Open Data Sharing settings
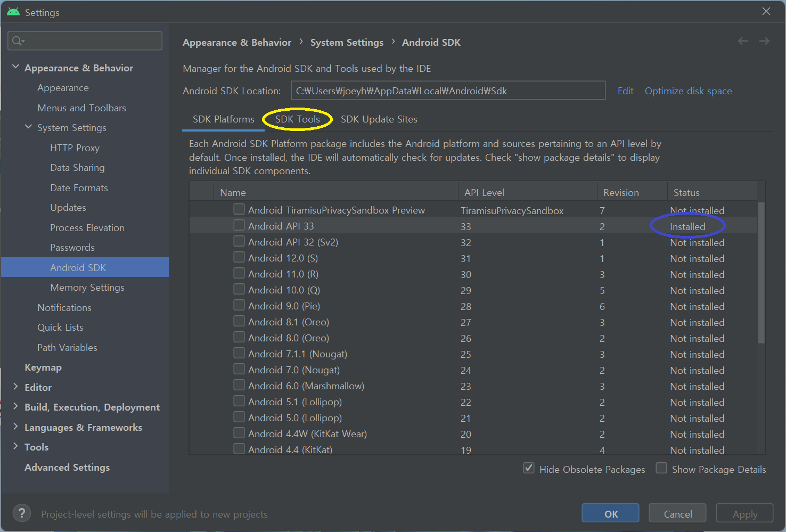This screenshot has height=532, width=786. (77, 168)
